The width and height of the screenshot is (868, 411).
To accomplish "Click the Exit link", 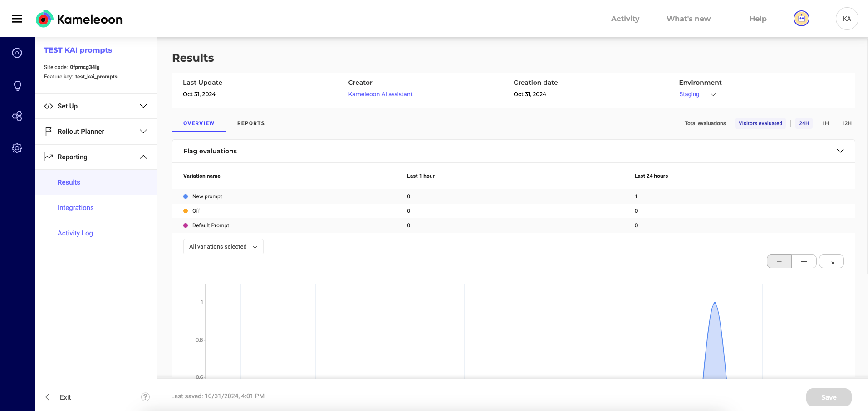I will [x=65, y=397].
